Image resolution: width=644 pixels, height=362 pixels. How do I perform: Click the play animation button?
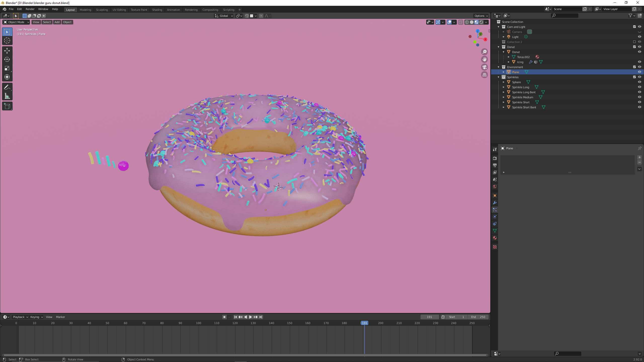click(x=251, y=317)
